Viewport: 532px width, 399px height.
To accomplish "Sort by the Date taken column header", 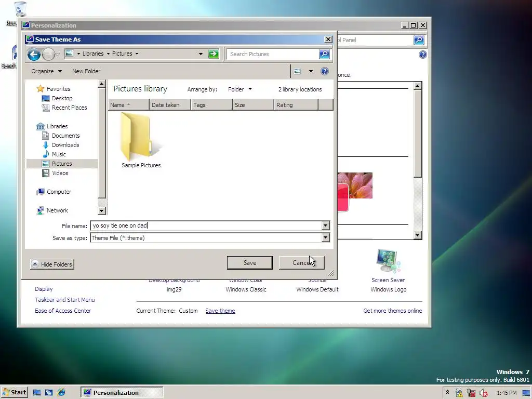I will point(170,105).
